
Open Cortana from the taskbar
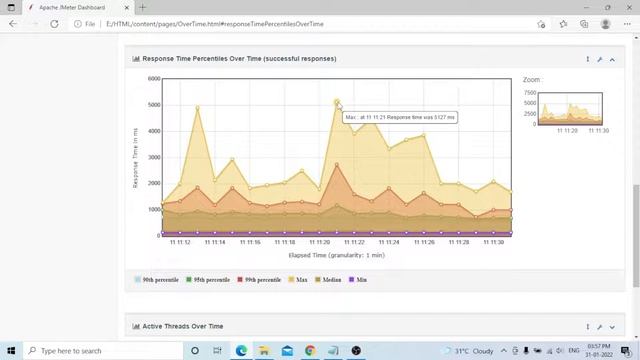click(195, 351)
